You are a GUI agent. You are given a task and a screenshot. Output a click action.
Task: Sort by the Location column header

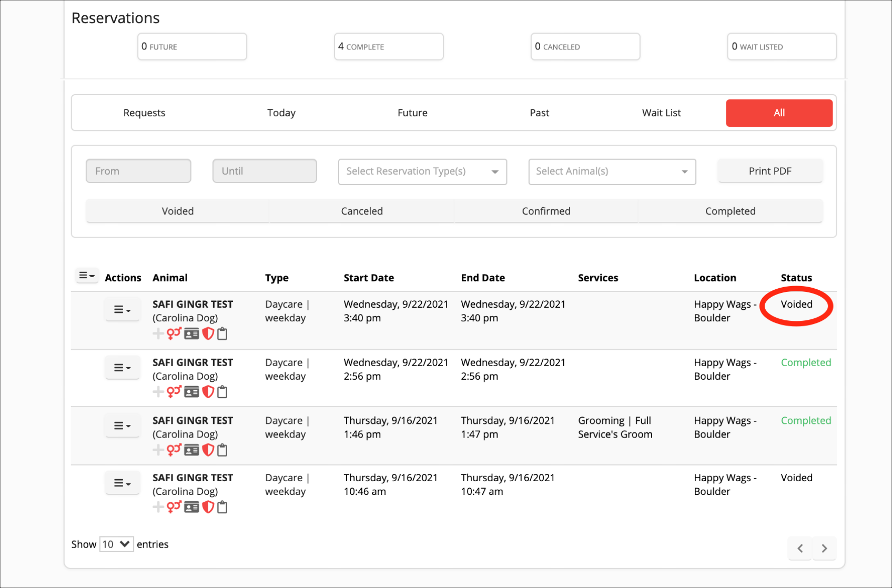(x=715, y=278)
